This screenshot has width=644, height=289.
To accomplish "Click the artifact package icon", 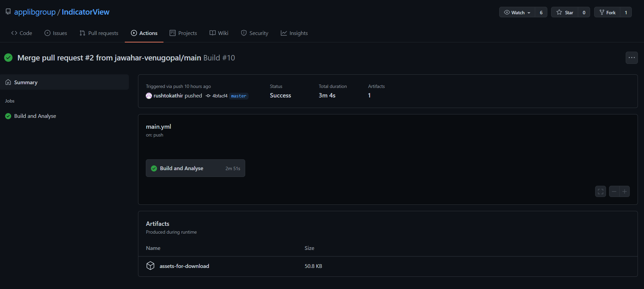I will click(x=150, y=266).
